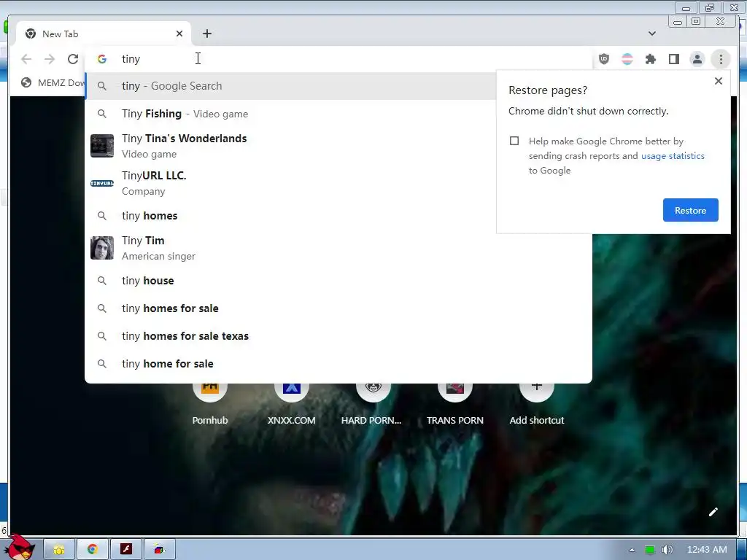
Task: Click the TinyURL logo thumbnail
Action: click(102, 183)
